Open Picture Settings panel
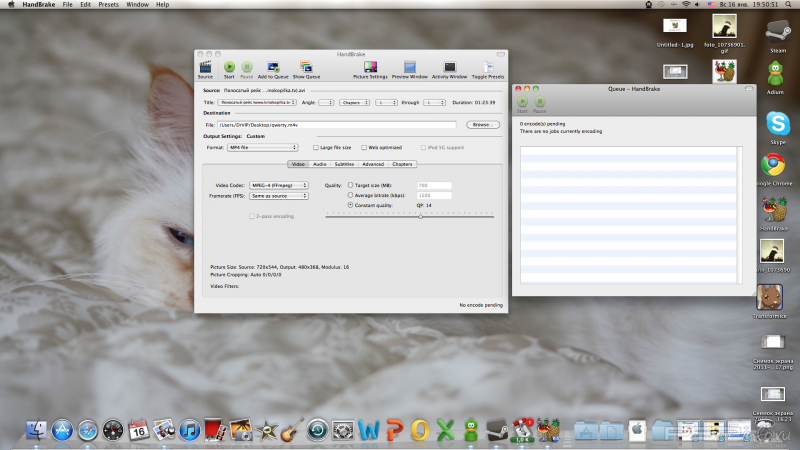800x450 pixels. click(x=370, y=67)
